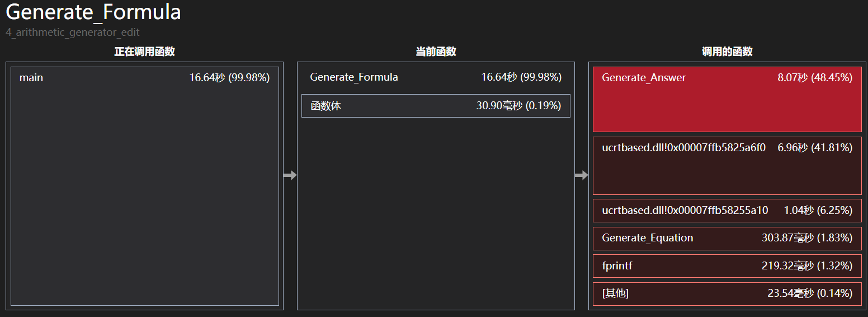868x317 pixels.
Task: Click main's 16.64秒 (99.98%) time value
Action: (229, 78)
